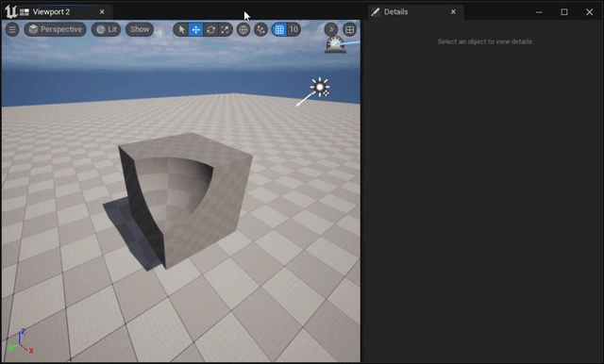604x364 pixels.
Task: Minimize the editor window
Action: [539, 12]
